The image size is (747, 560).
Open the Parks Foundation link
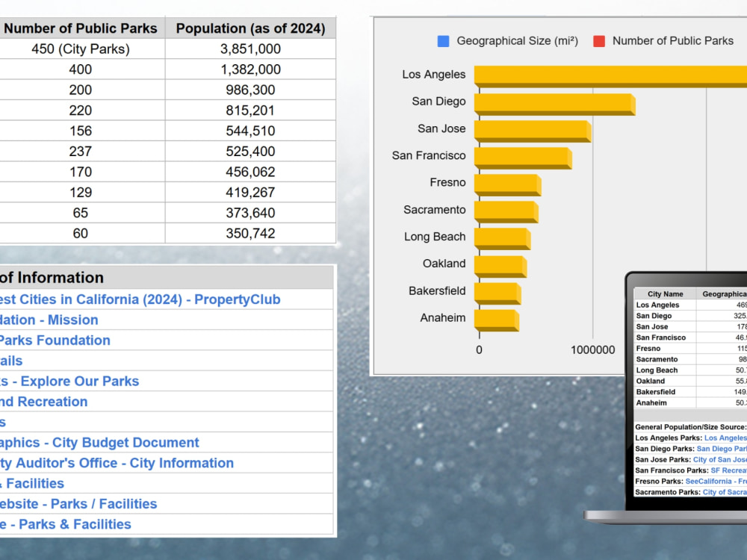[x=55, y=340]
